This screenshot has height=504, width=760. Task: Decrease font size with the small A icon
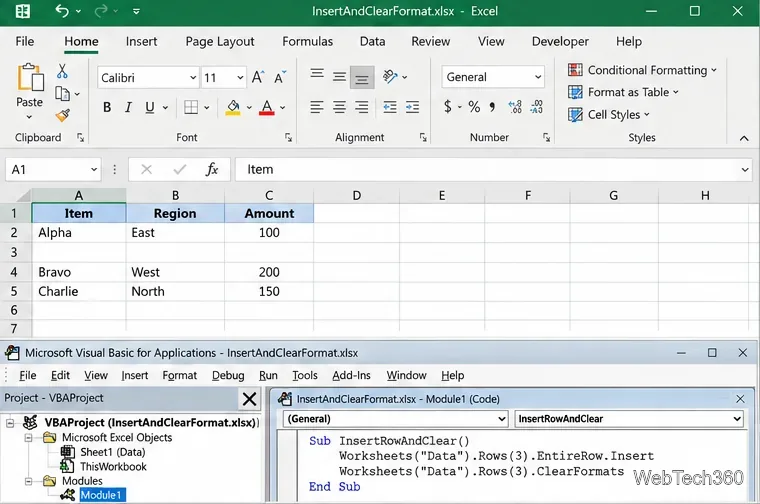pos(280,77)
